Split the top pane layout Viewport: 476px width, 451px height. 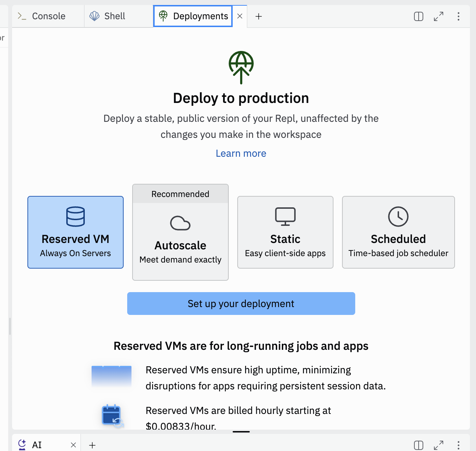(419, 16)
